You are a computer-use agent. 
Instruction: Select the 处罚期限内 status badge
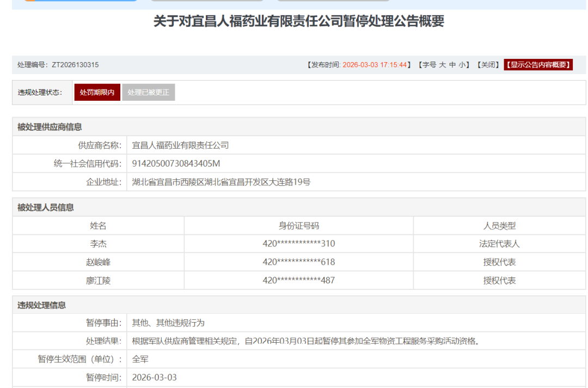click(x=97, y=92)
